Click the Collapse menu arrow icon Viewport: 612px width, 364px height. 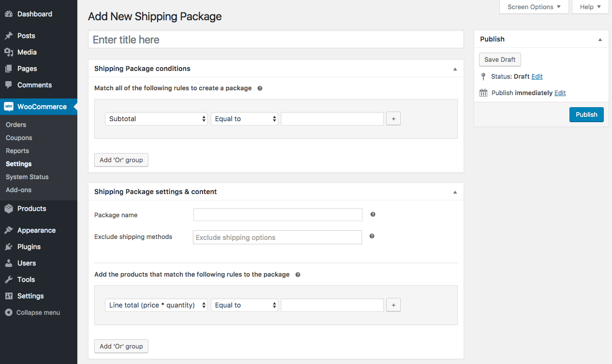9,312
